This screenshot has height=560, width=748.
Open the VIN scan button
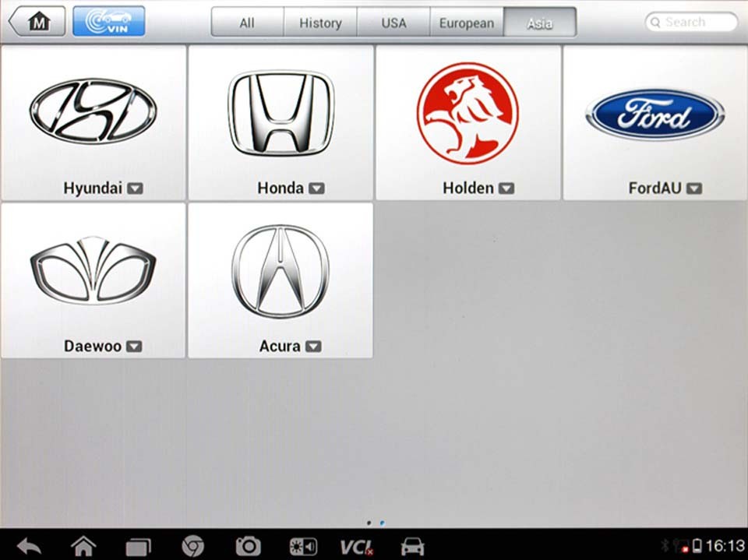108,22
